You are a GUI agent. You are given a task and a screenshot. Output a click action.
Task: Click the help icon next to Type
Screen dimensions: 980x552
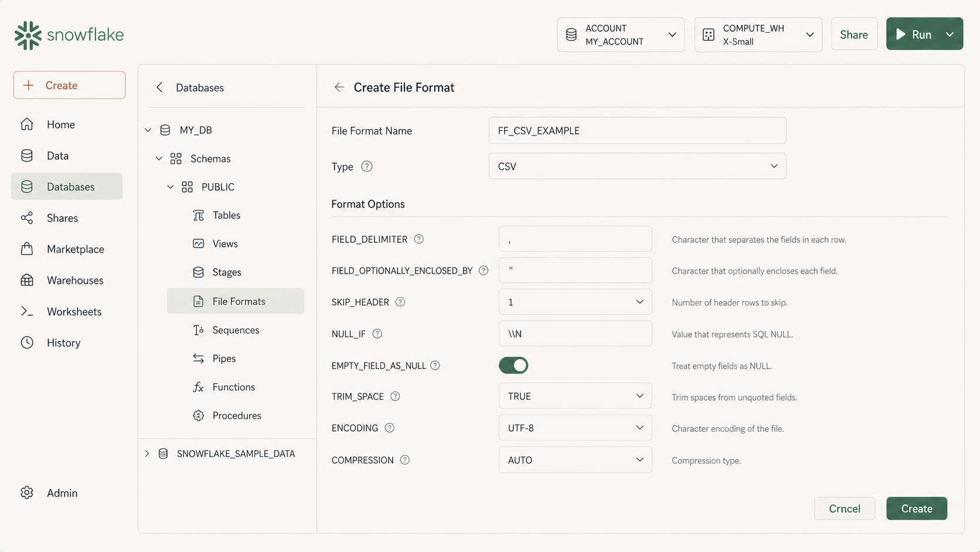367,167
